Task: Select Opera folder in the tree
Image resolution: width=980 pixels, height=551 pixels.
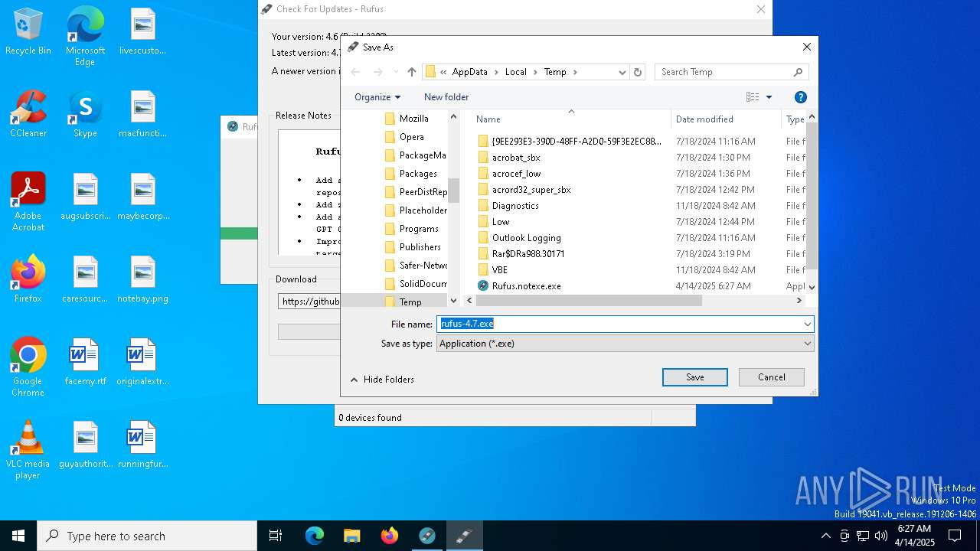Action: click(x=412, y=137)
